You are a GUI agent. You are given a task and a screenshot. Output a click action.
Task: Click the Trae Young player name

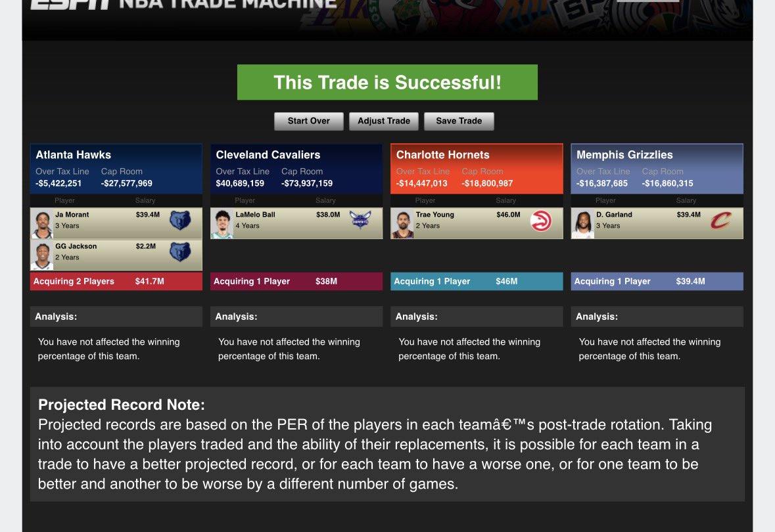click(x=435, y=215)
